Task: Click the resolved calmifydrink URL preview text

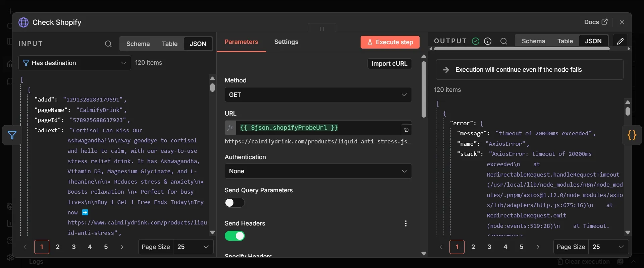Action: 318,141
